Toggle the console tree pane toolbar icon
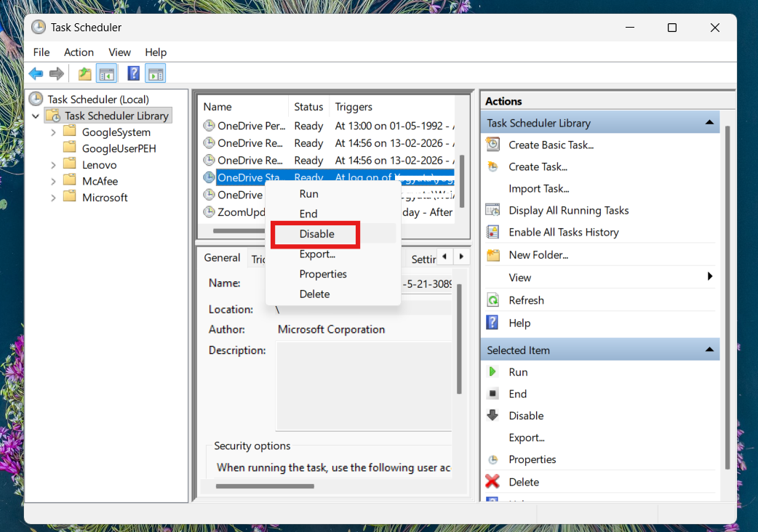Viewport: 758px width, 532px height. coord(106,73)
